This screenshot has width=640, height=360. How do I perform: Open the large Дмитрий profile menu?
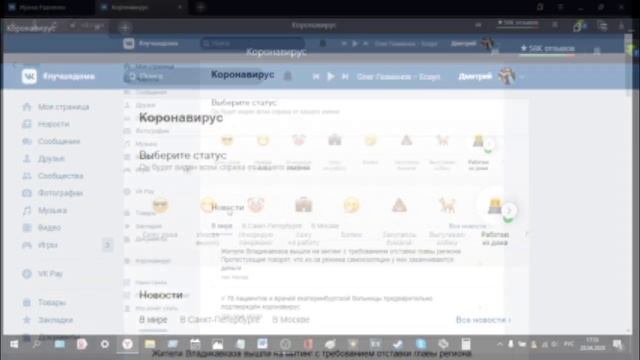[475, 76]
